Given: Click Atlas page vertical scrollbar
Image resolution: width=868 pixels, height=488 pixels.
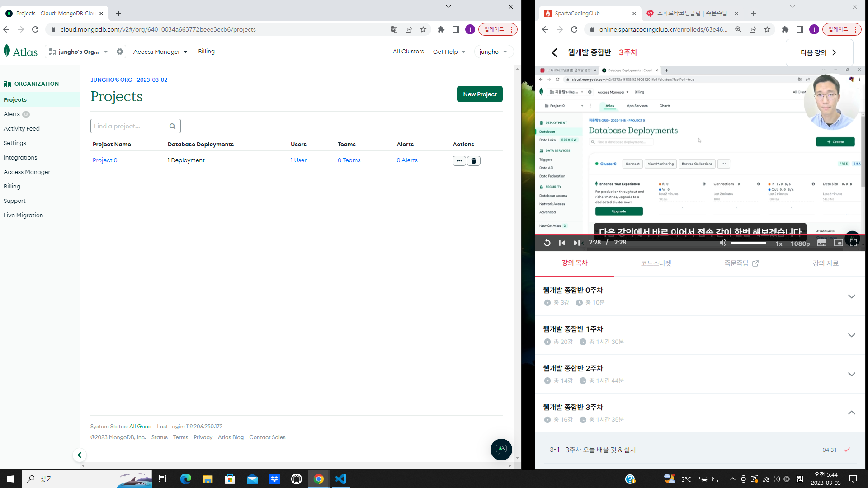Looking at the screenshot, I should 517,263.
